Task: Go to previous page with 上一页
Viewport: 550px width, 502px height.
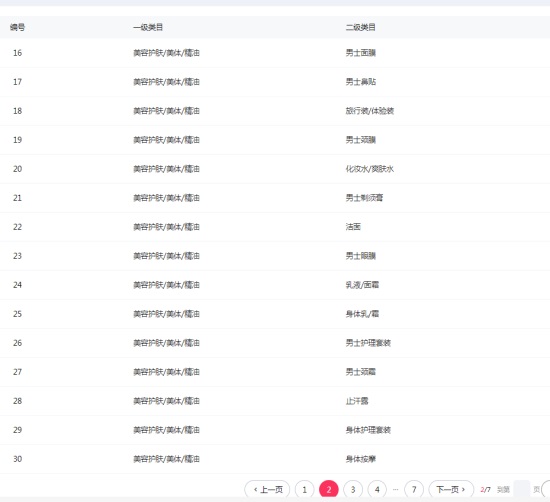Action: pos(267,489)
